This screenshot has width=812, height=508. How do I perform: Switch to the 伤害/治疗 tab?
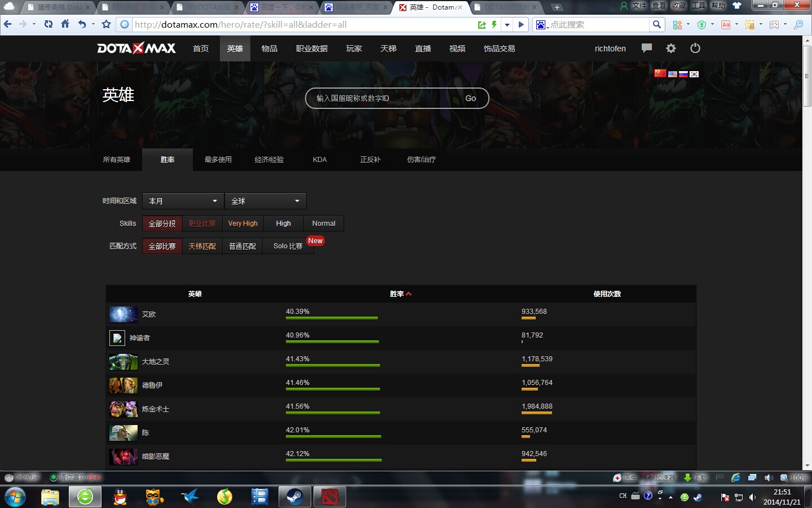click(421, 160)
